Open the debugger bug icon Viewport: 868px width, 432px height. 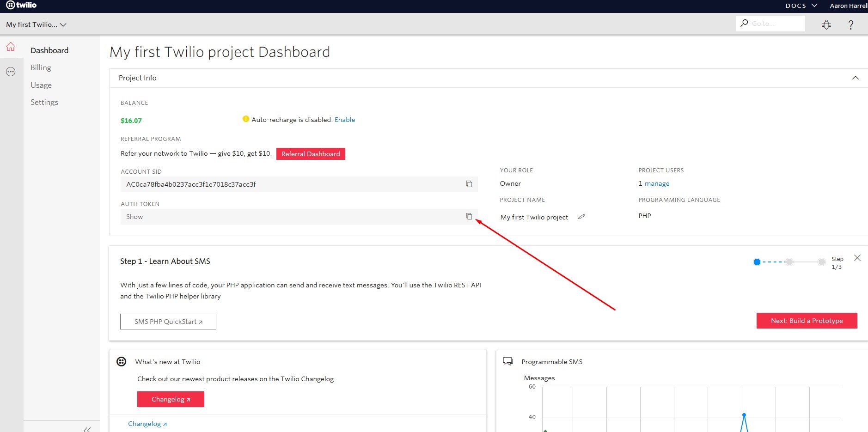[x=826, y=25]
